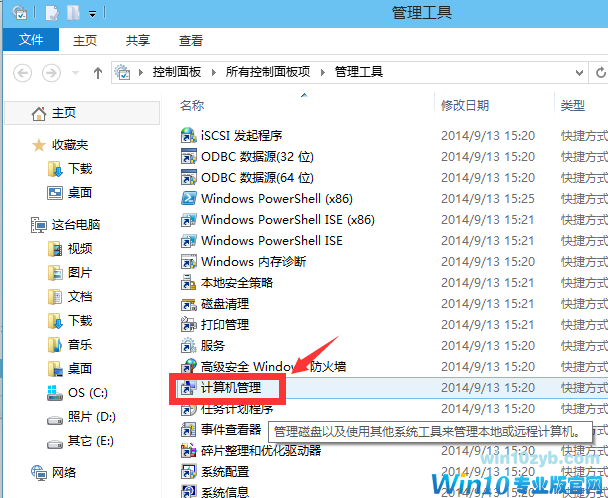Click the refresh button beside address bar
The height and width of the screenshot is (498, 608).
click(600, 72)
